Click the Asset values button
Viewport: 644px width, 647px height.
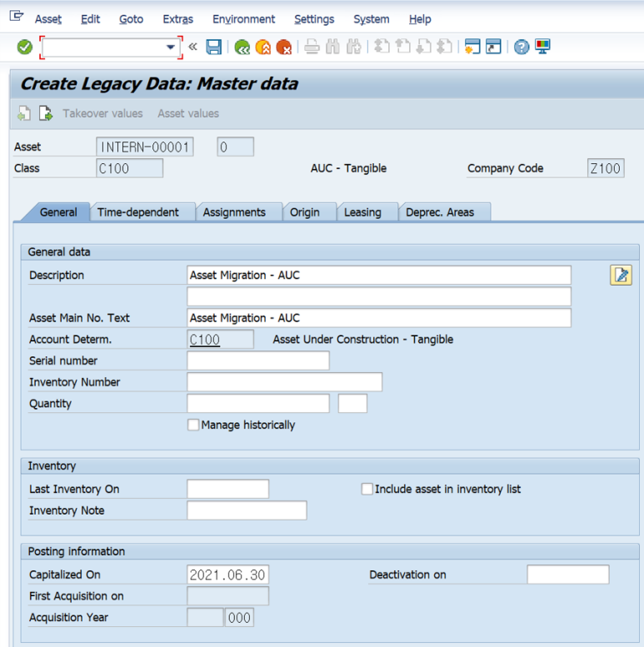pos(188,113)
